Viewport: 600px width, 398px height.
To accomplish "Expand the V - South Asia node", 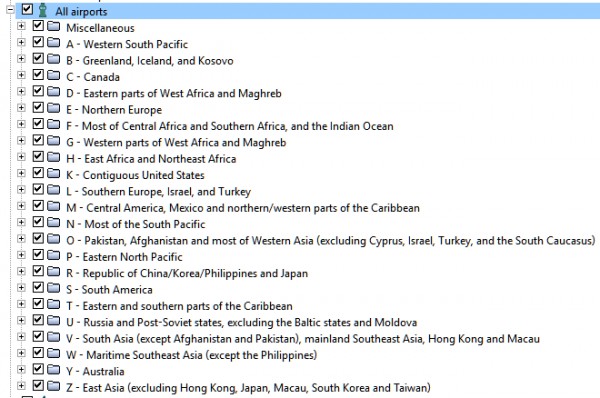I will (x=21, y=337).
